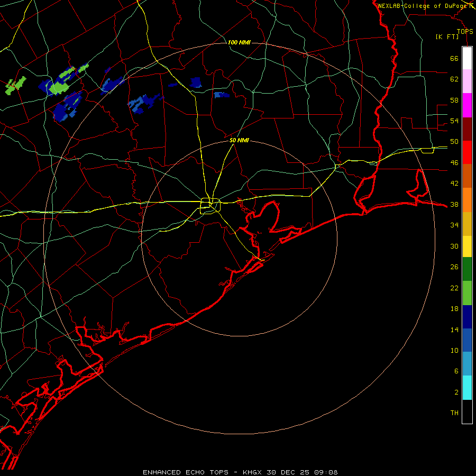Viewport: 476px width, 476px height.
Task: Click the bright red 46-50 kft swatch
Action: (x=467, y=153)
